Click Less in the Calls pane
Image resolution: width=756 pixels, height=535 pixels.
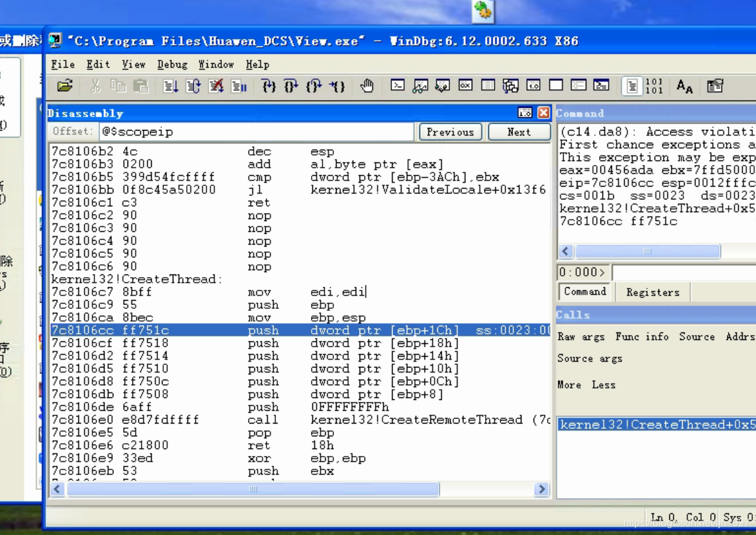pos(604,385)
